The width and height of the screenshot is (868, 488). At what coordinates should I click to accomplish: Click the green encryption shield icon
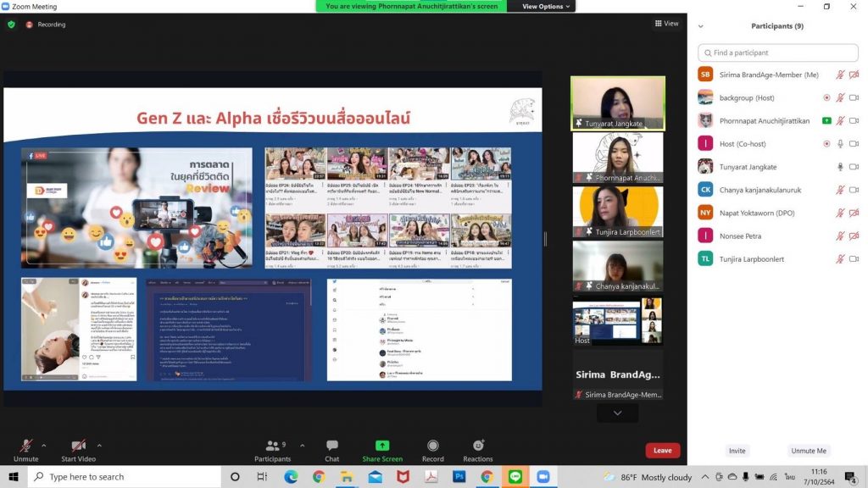click(x=11, y=25)
